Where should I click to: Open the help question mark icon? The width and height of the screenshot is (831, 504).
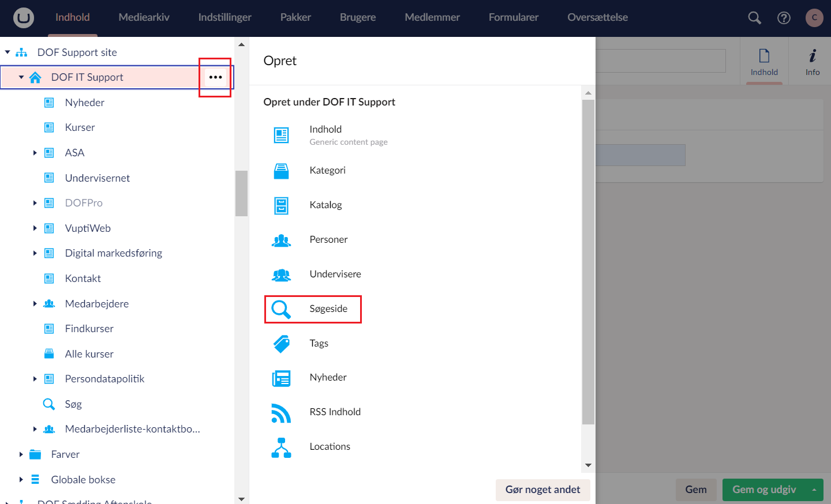click(784, 18)
